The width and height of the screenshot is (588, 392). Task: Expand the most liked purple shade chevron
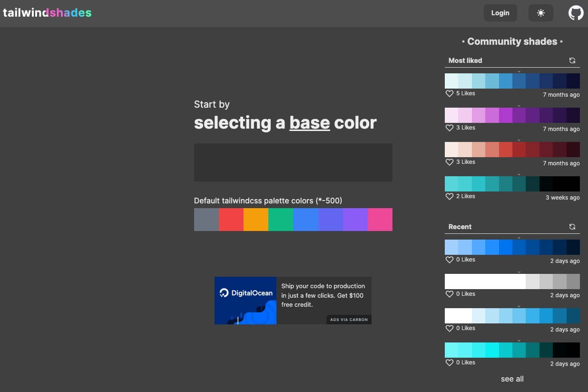pyautogui.click(x=519, y=106)
